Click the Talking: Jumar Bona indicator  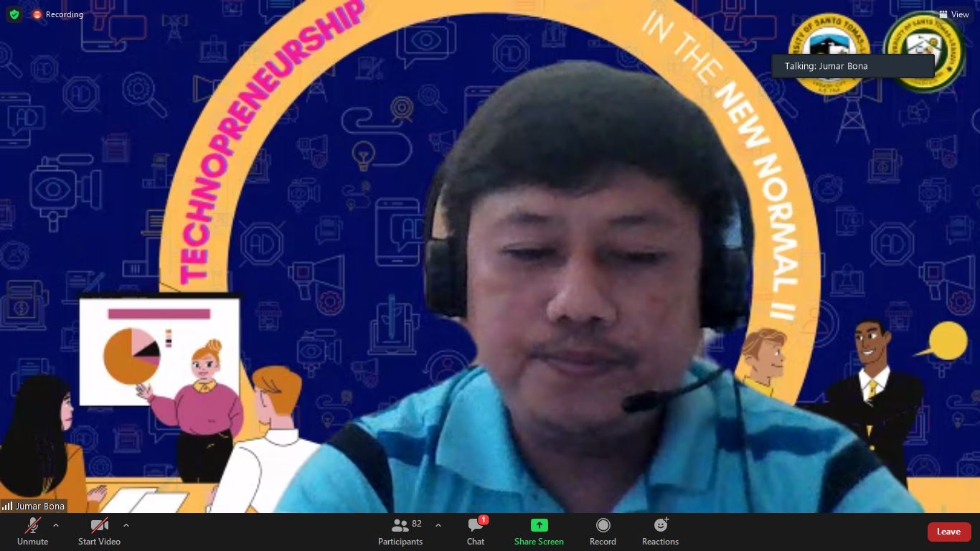click(x=852, y=66)
